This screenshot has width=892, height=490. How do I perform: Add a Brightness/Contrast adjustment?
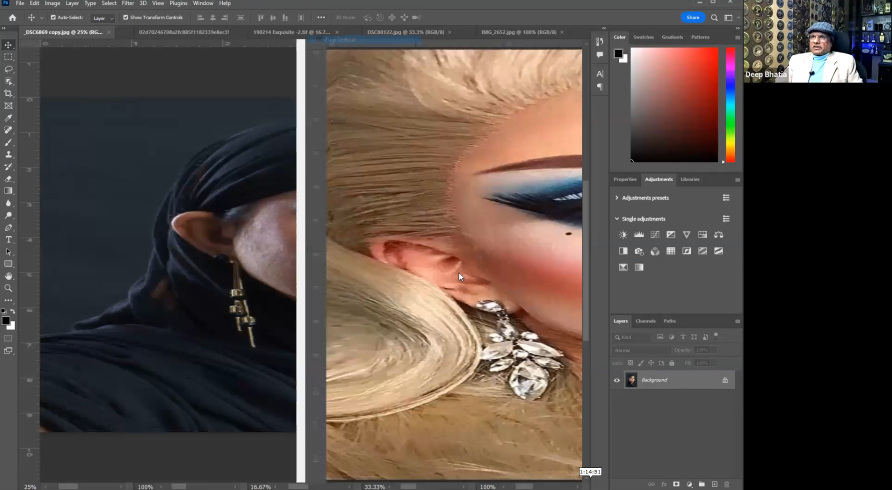tap(623, 235)
